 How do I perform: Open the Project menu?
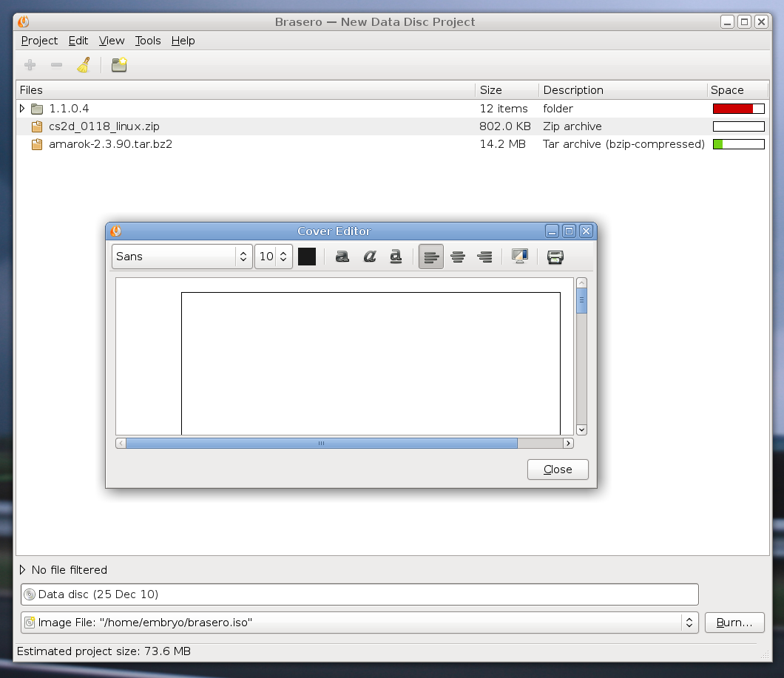coord(39,41)
